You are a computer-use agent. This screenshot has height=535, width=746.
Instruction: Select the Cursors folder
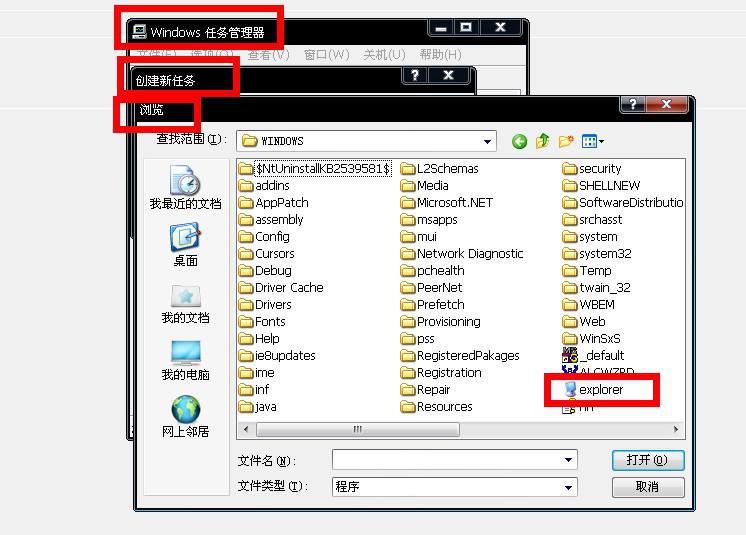coord(266,253)
